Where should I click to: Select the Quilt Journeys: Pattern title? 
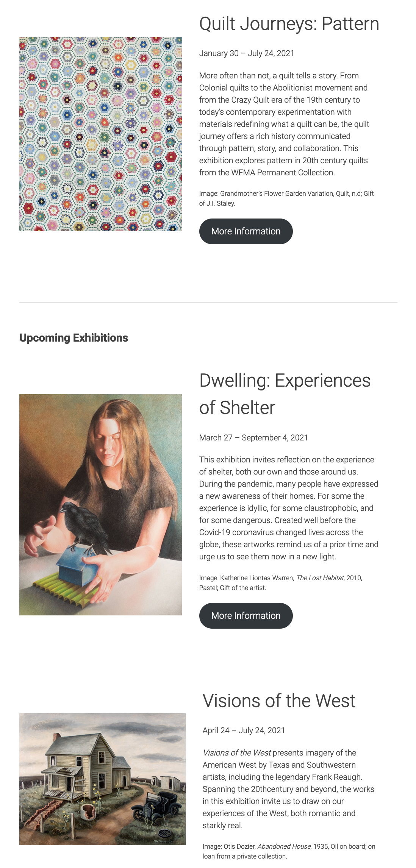click(x=289, y=24)
